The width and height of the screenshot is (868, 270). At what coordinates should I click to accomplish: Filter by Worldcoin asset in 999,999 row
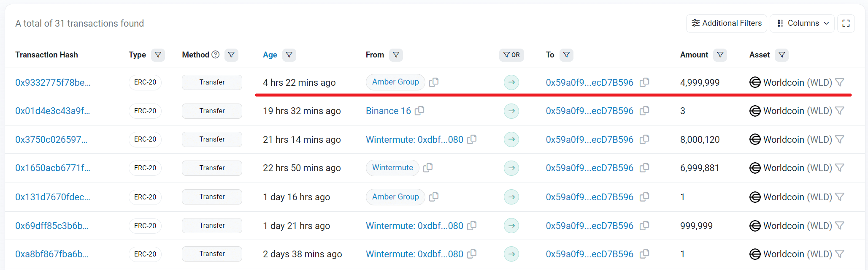click(840, 226)
